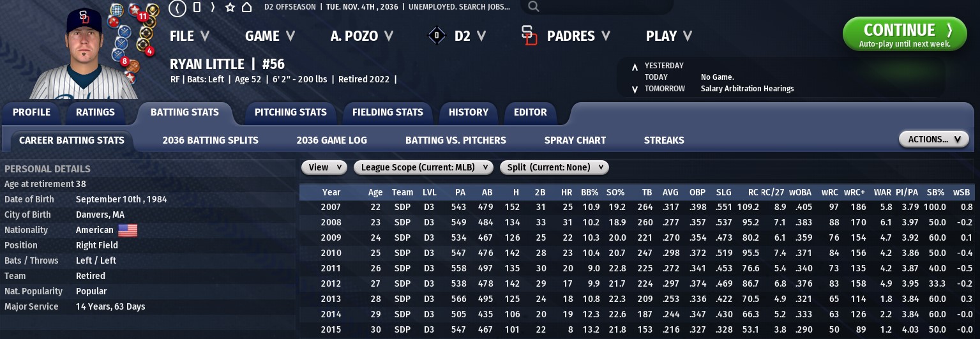Open the PLAY menu

pyautogui.click(x=668, y=36)
